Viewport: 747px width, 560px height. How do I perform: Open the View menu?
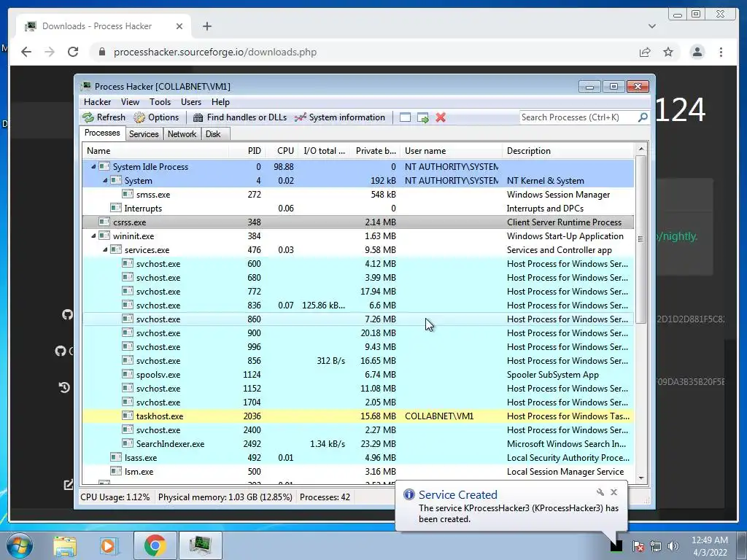coord(130,102)
